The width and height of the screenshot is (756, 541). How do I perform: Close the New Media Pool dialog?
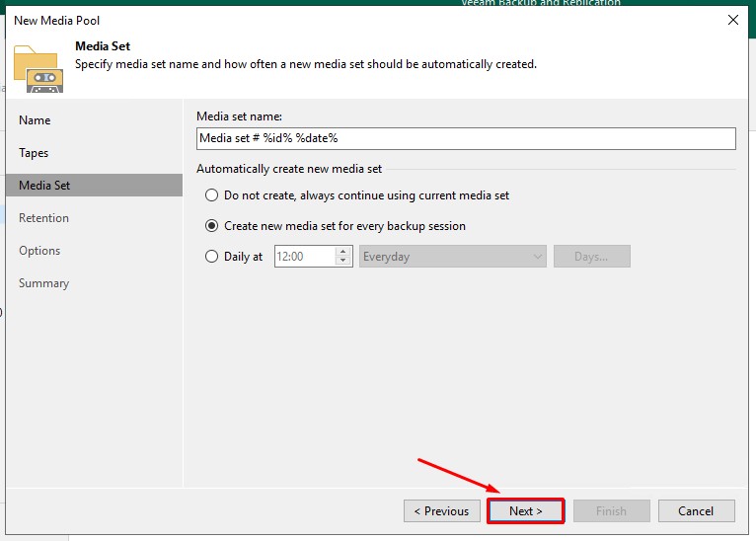click(732, 20)
